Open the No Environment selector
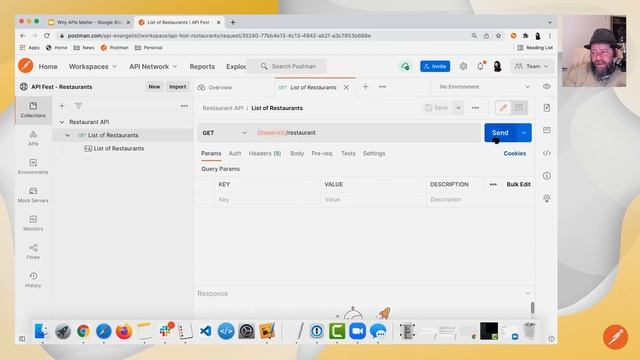Screen dimensions: 640x360 tap(484, 87)
